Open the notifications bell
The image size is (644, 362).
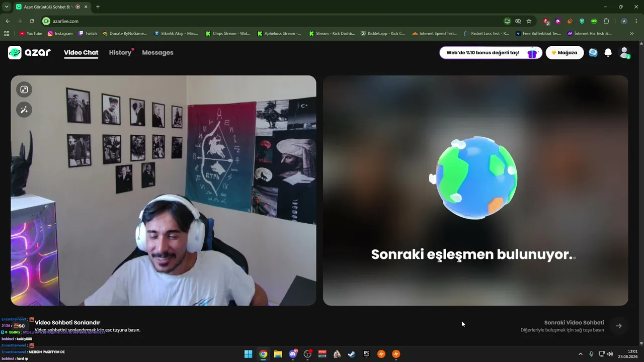tap(608, 53)
